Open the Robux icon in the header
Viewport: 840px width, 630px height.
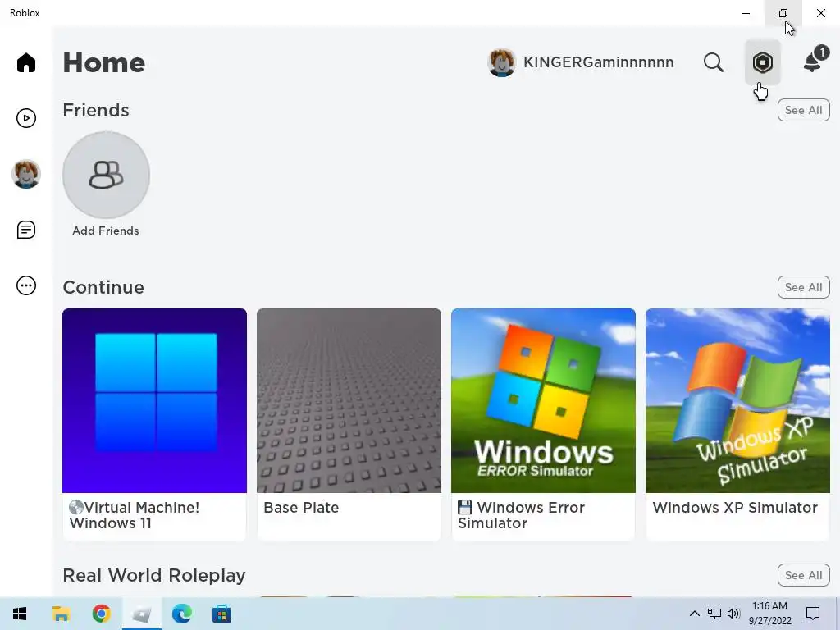pos(762,62)
